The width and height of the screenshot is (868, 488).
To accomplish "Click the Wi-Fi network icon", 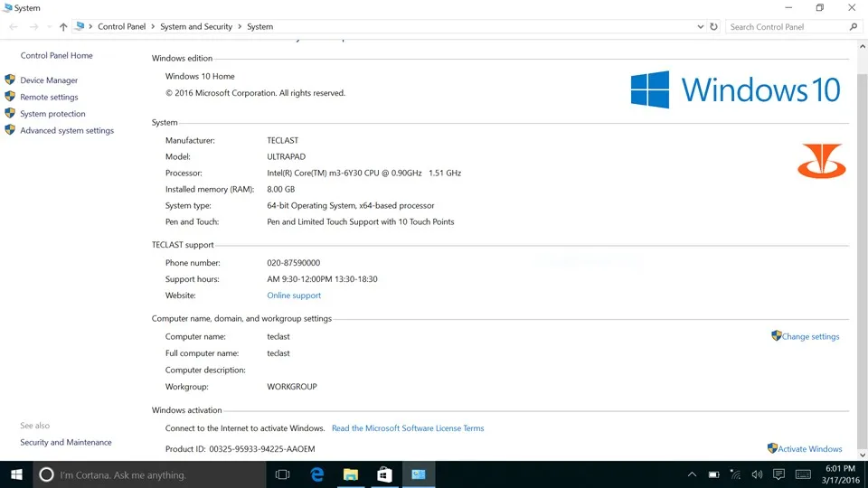I will click(x=735, y=474).
